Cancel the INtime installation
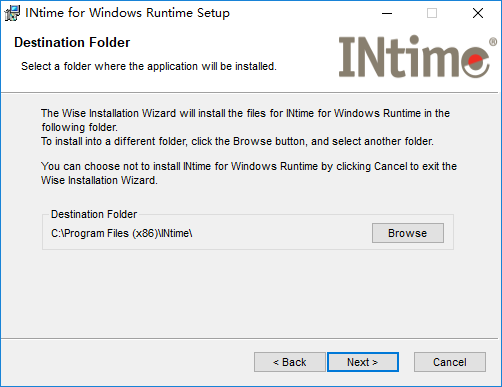502x387 pixels. [x=450, y=362]
